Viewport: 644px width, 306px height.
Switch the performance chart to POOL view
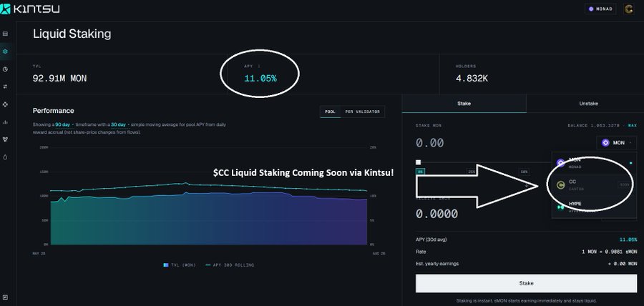pos(330,112)
